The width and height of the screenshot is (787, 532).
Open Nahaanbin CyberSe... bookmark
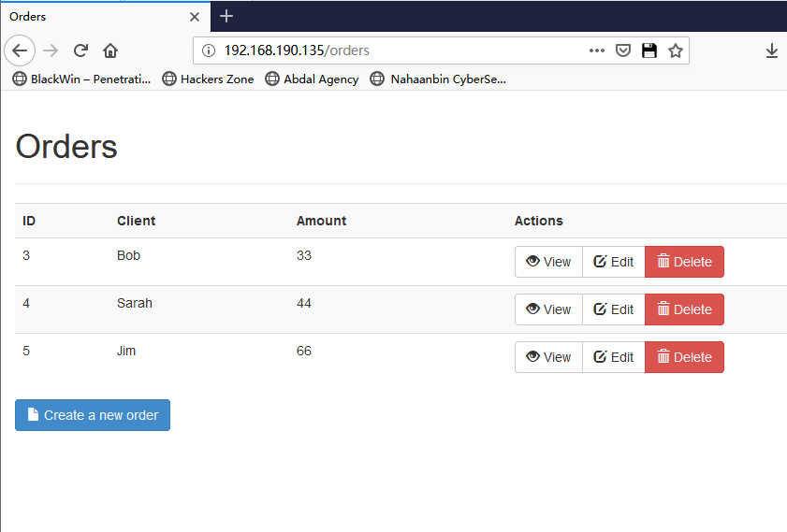pos(438,79)
